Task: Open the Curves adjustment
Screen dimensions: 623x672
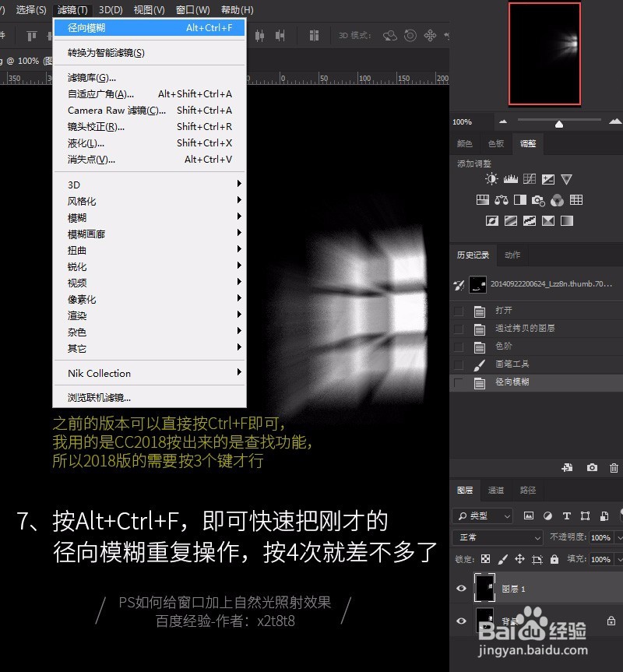Action: (530, 178)
